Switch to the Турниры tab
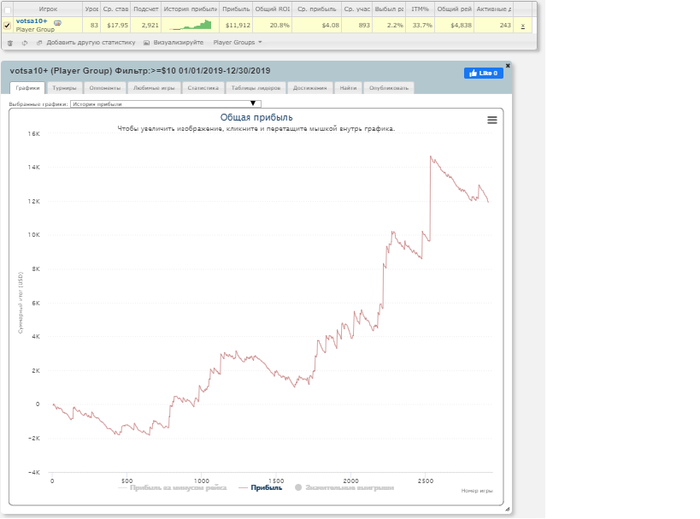700x519 pixels. coord(64,88)
